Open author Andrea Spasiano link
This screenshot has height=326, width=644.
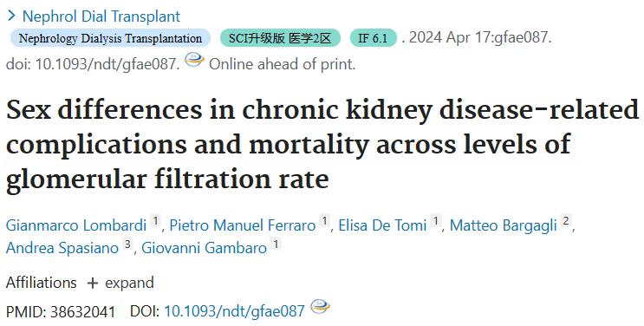(62, 247)
